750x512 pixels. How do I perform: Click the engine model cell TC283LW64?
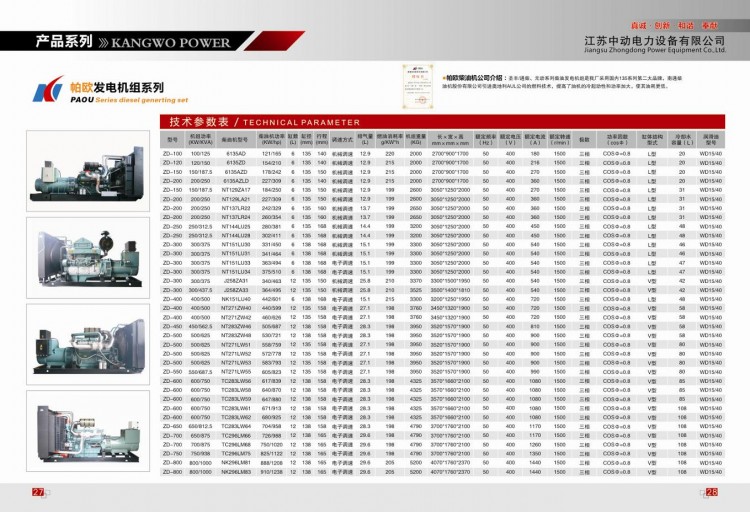(236, 426)
